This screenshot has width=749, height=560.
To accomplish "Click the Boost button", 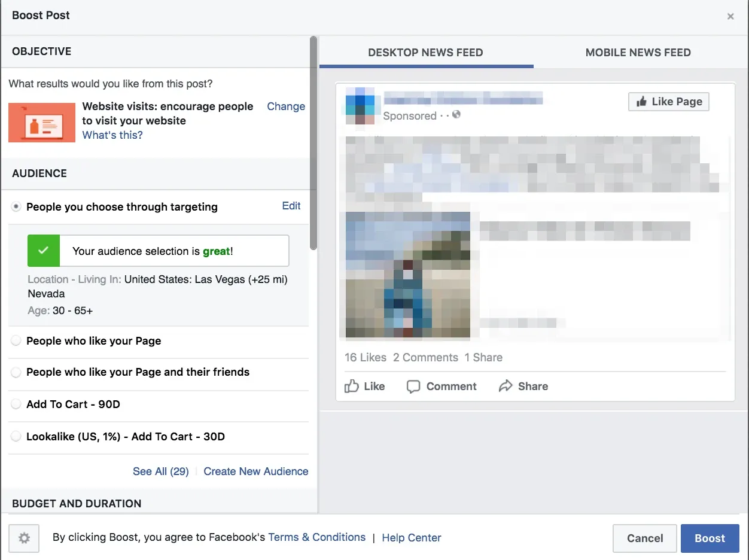I will [x=710, y=538].
